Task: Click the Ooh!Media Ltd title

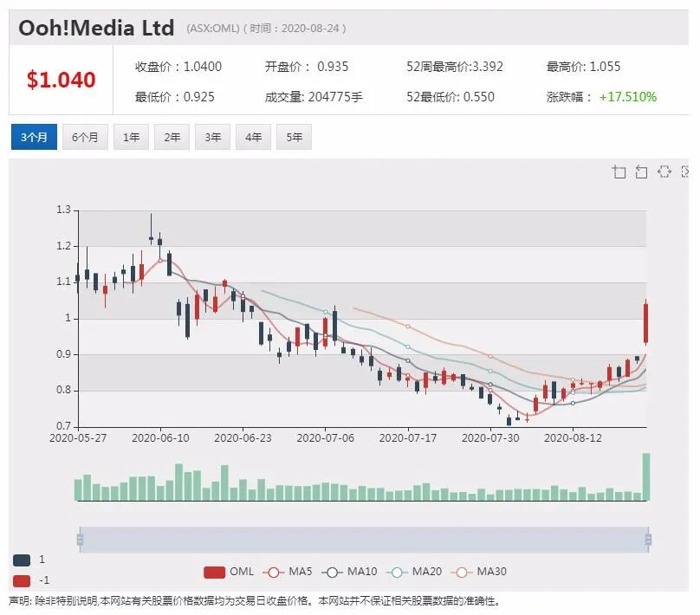Action: 96,28
